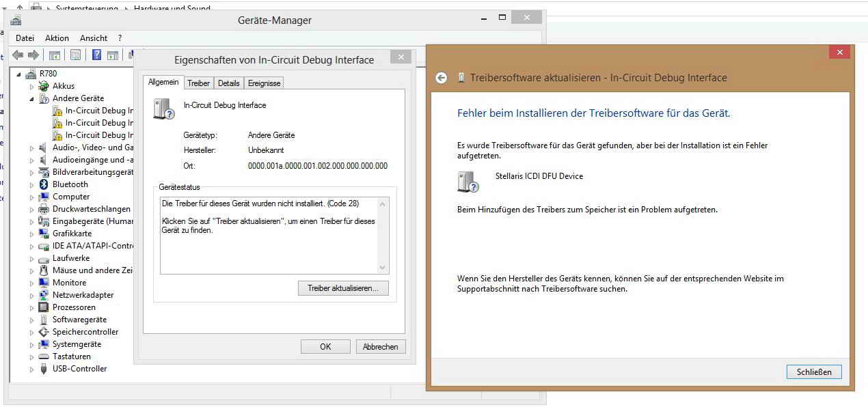Collapse the Andere Geräte tree node

31,98
